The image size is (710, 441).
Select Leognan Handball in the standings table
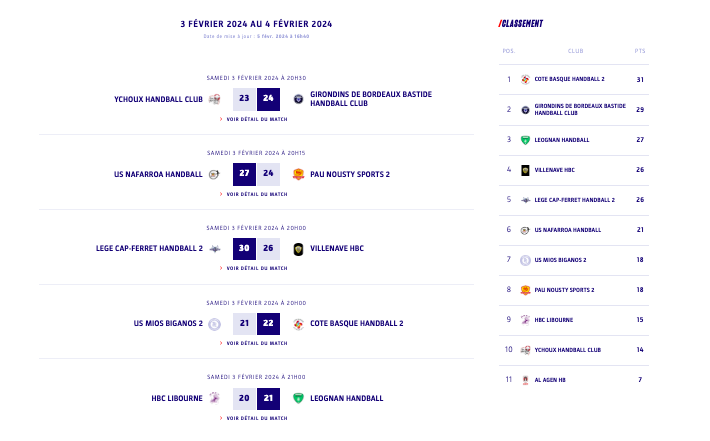pos(561,140)
